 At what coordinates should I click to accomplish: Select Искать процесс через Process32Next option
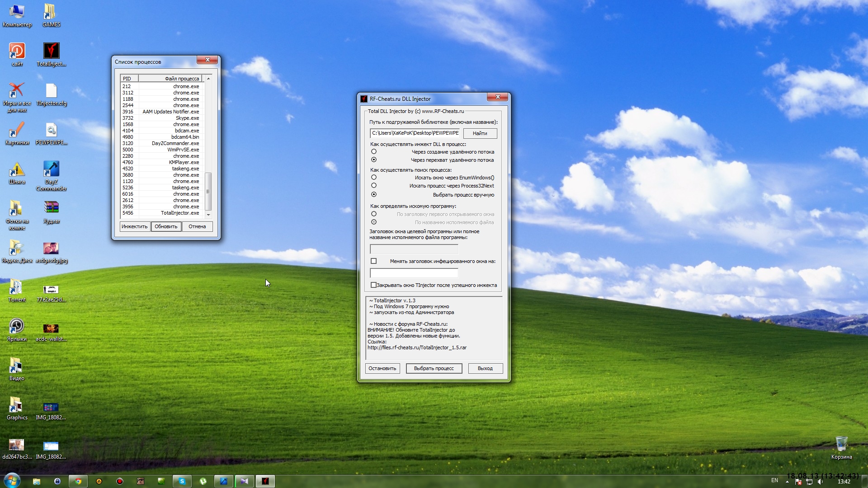[374, 186]
